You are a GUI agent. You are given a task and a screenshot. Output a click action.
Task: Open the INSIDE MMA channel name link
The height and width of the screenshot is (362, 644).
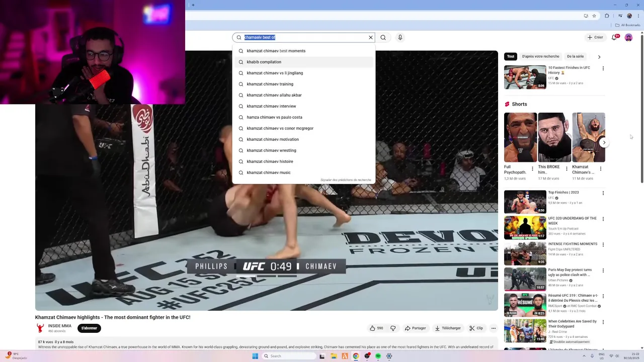[59, 326]
